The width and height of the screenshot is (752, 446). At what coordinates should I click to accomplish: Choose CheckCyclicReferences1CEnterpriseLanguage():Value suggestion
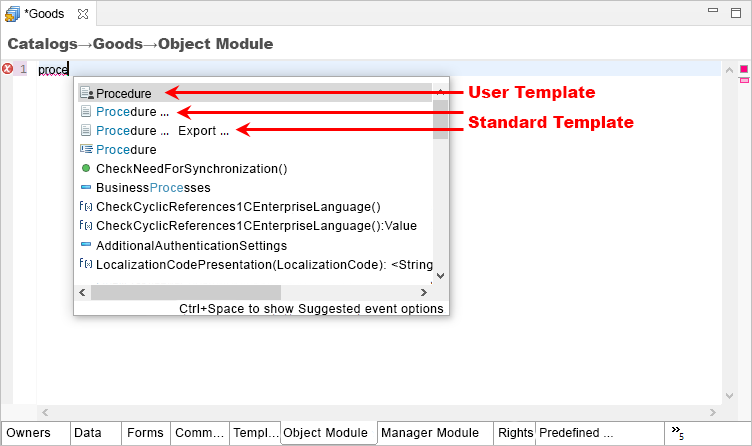pyautogui.click(x=256, y=226)
